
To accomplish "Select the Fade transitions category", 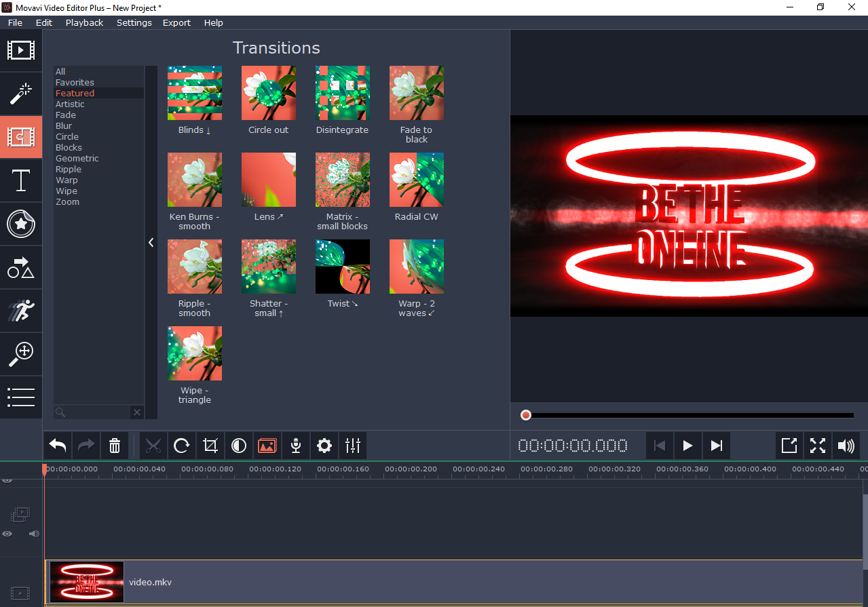I will point(65,115).
